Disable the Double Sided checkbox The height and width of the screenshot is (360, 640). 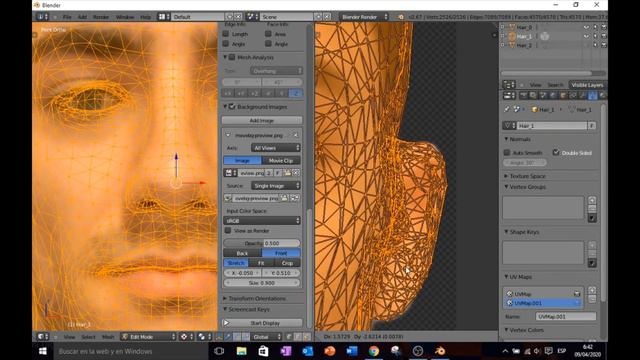(556, 152)
